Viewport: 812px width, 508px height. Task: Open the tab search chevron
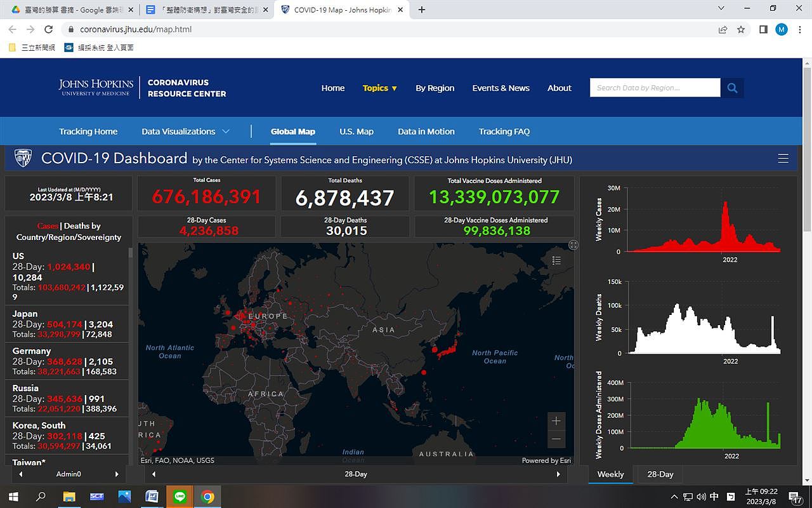coord(721,8)
